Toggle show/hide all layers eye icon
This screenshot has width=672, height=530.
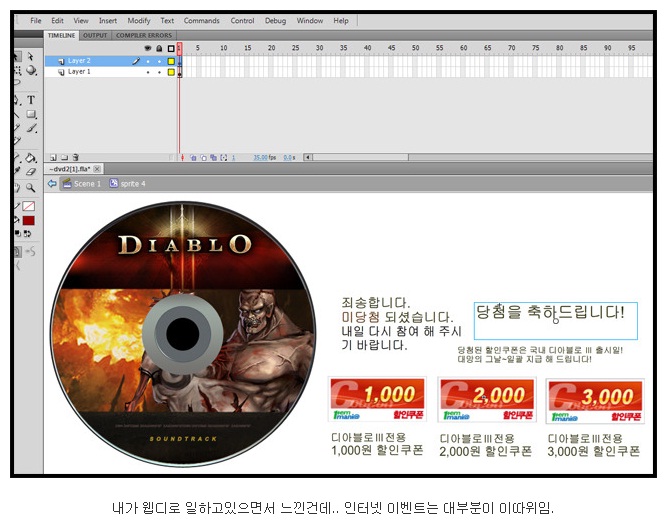pyautogui.click(x=148, y=48)
